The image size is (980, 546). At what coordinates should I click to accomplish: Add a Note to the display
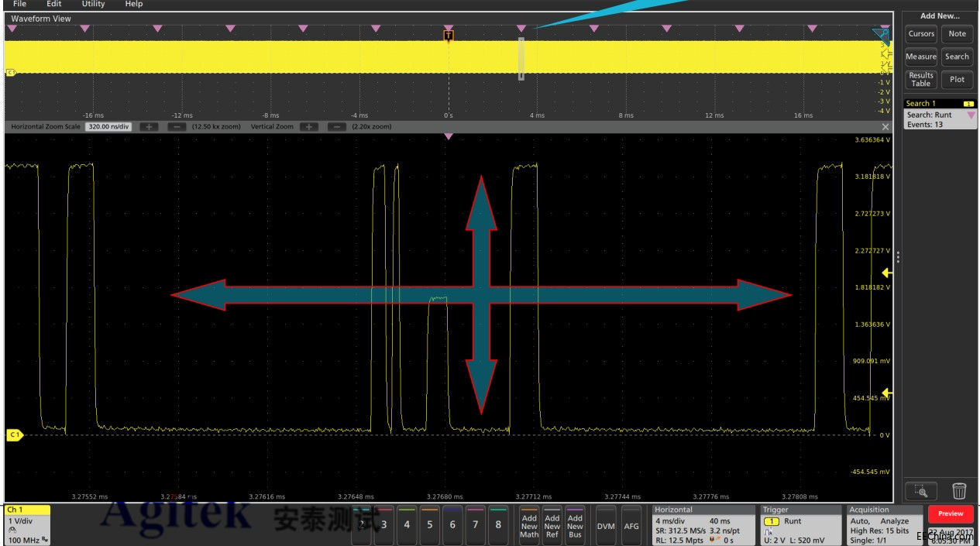point(958,34)
